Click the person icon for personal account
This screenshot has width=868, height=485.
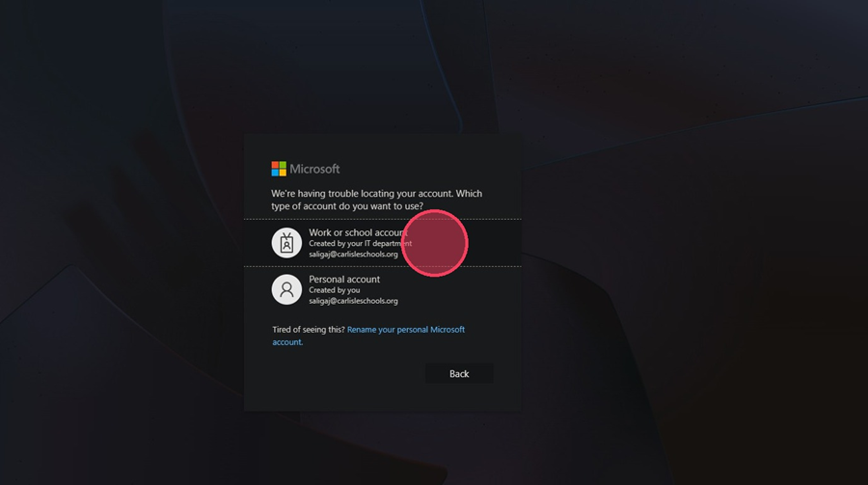pyautogui.click(x=286, y=289)
